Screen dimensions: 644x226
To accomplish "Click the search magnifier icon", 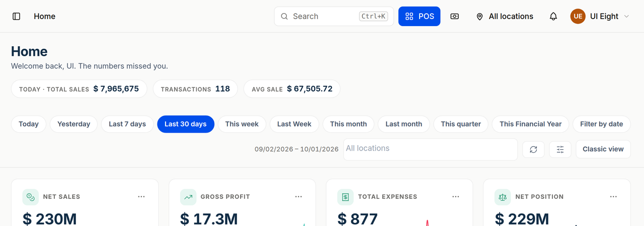I will (284, 16).
